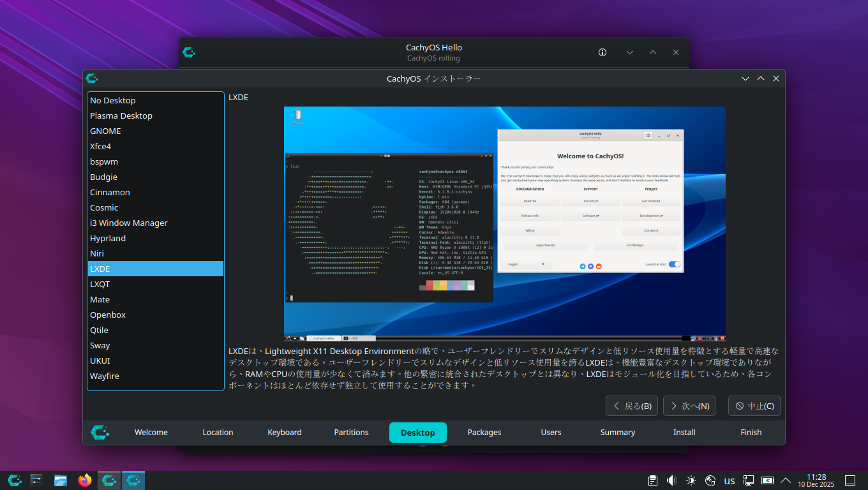This screenshot has height=490, width=868.
Task: Click the brightness tray icon
Action: click(691, 480)
